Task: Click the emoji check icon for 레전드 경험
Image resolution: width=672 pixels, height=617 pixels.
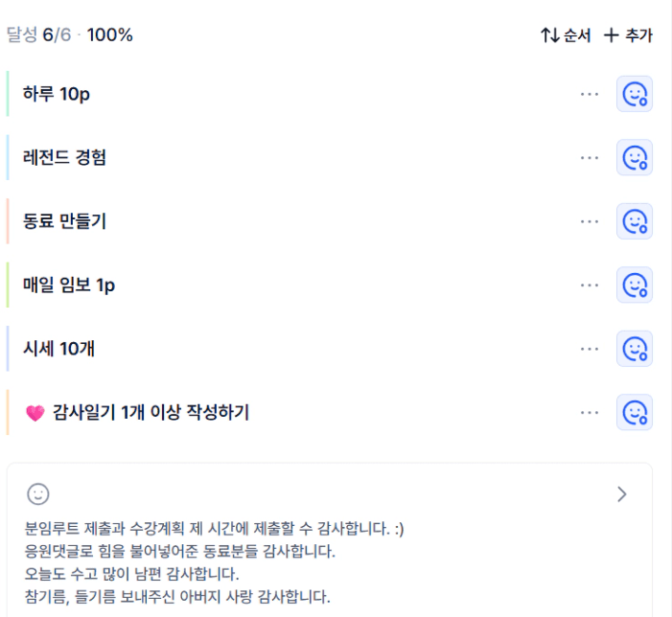Action: (635, 157)
